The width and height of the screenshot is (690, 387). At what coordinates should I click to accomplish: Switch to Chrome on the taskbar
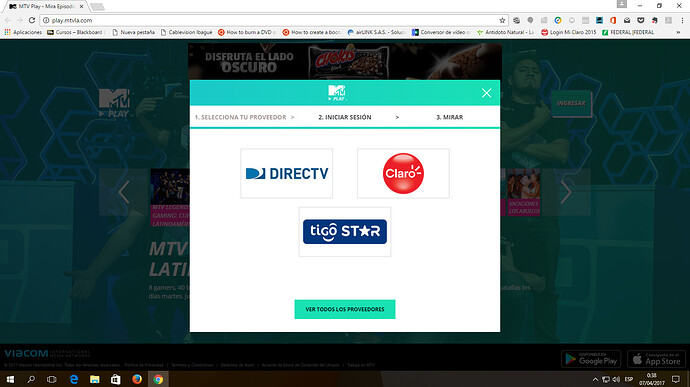tap(158, 379)
